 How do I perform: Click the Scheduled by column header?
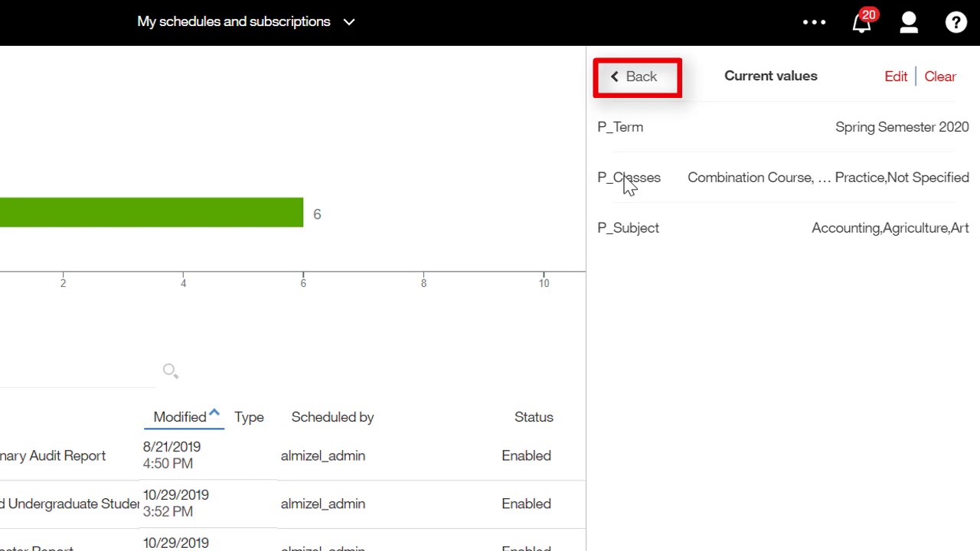coord(332,417)
